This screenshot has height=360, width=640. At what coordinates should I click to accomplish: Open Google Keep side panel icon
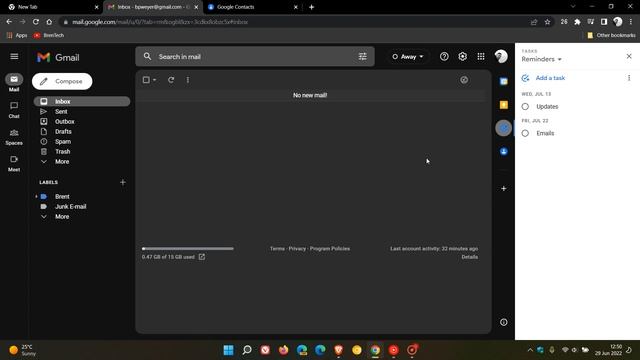point(504,105)
